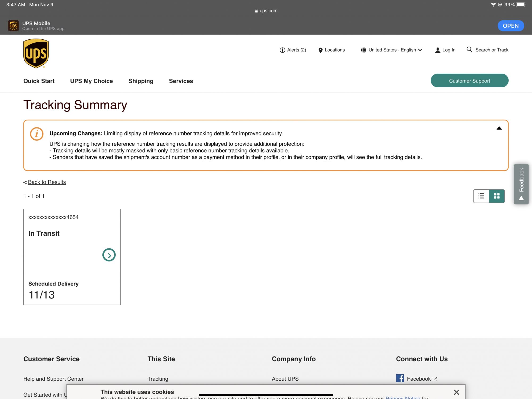Open the UPS My Choice menu
The image size is (532, 399).
click(x=91, y=81)
